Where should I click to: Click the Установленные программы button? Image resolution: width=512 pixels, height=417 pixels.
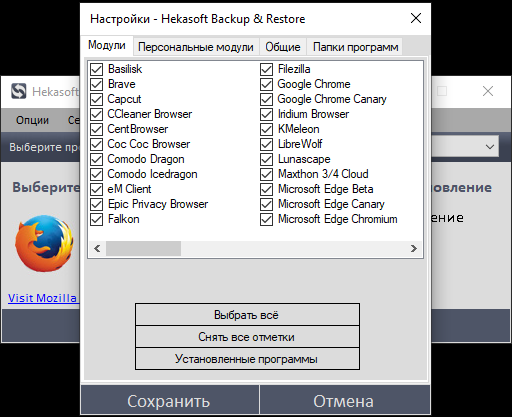(x=247, y=359)
